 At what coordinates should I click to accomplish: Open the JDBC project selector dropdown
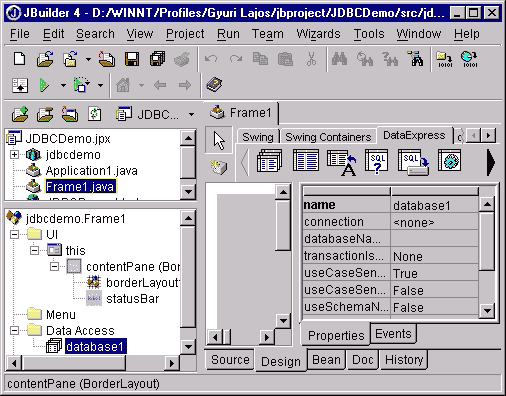191,114
